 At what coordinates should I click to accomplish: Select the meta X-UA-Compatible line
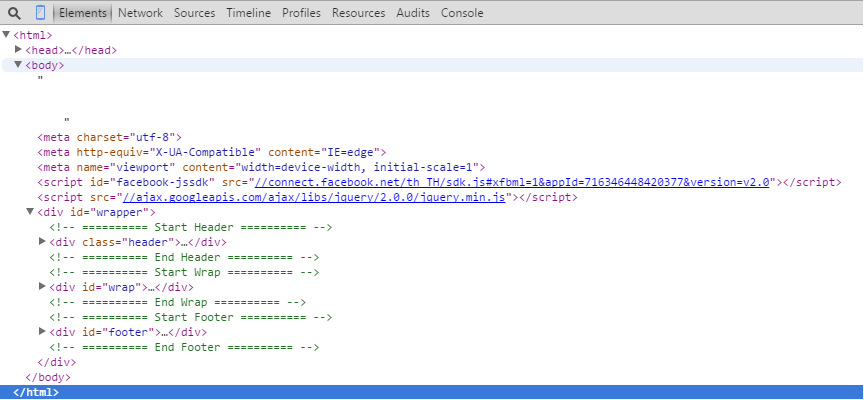[212, 152]
